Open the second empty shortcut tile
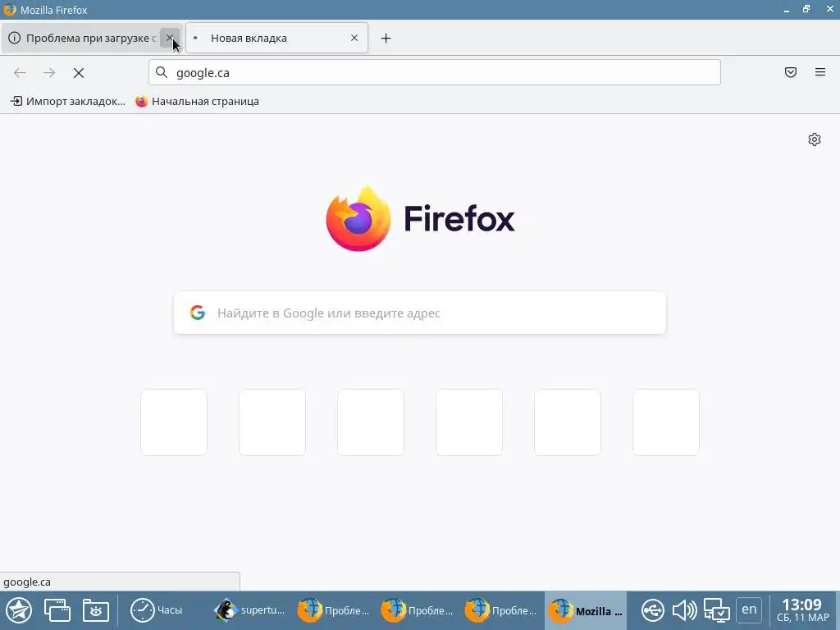The height and width of the screenshot is (630, 840). pos(272,422)
